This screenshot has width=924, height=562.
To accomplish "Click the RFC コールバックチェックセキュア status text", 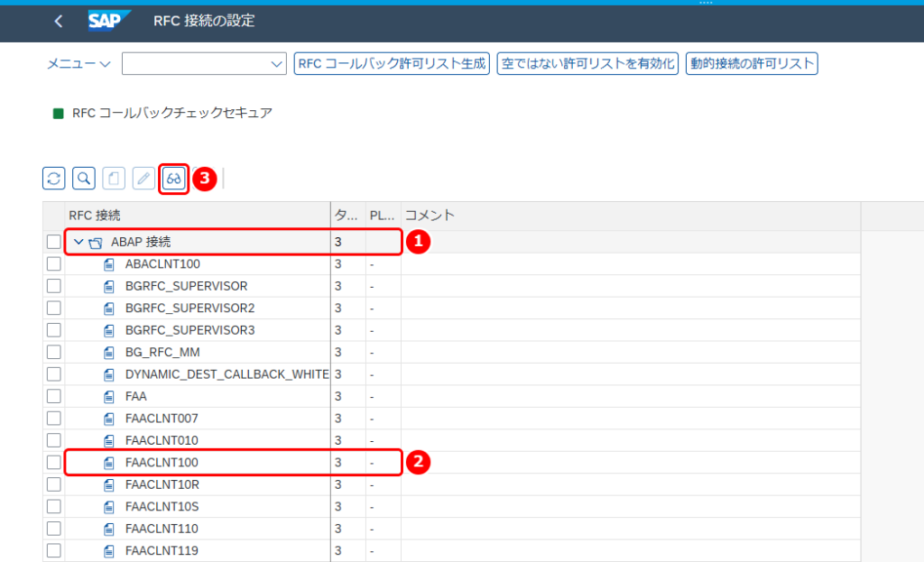I will (x=172, y=113).
